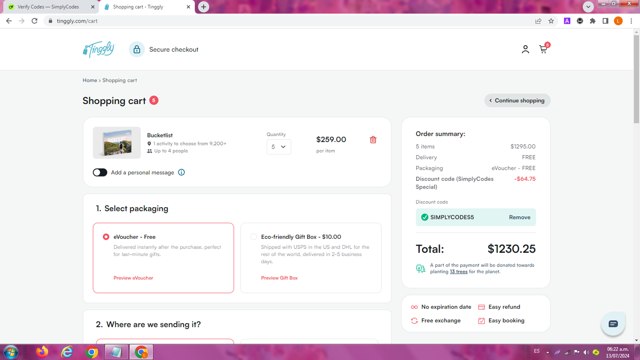
Task: Go back using the browser back arrow
Action: [9, 21]
